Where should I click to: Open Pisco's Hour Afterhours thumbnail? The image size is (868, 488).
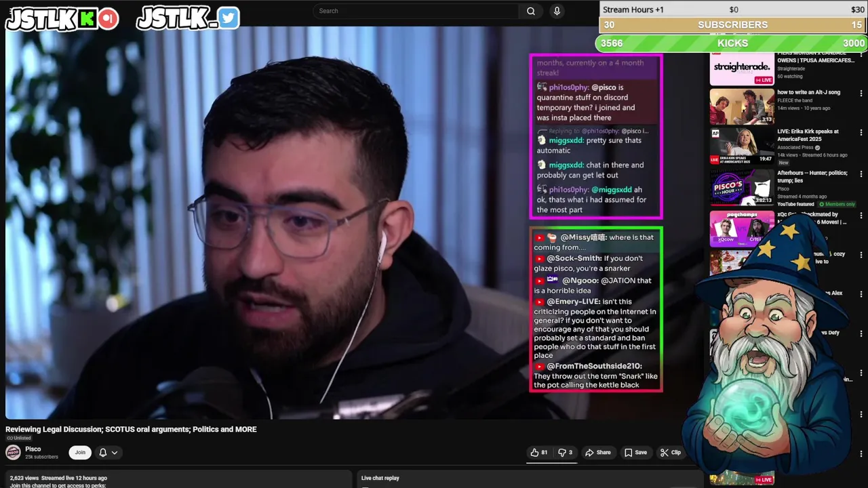point(742,188)
